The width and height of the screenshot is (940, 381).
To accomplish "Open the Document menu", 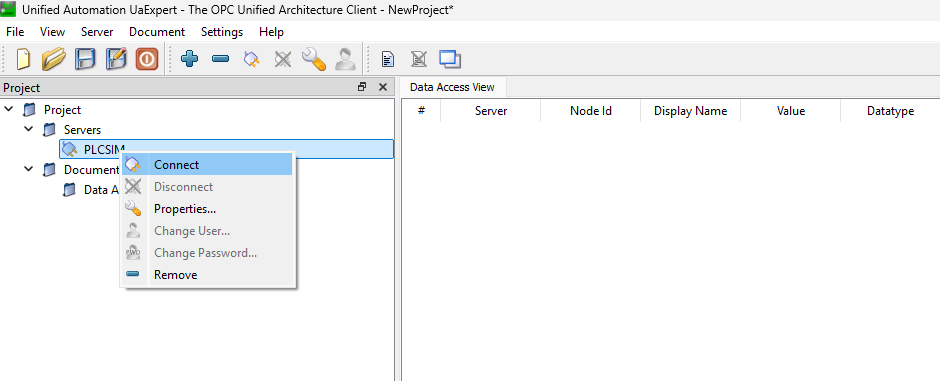I will pyautogui.click(x=157, y=32).
